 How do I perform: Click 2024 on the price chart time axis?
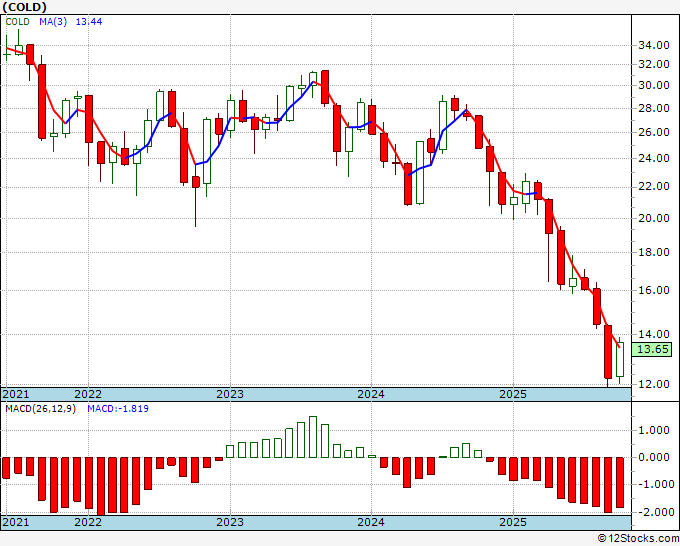tap(371, 394)
